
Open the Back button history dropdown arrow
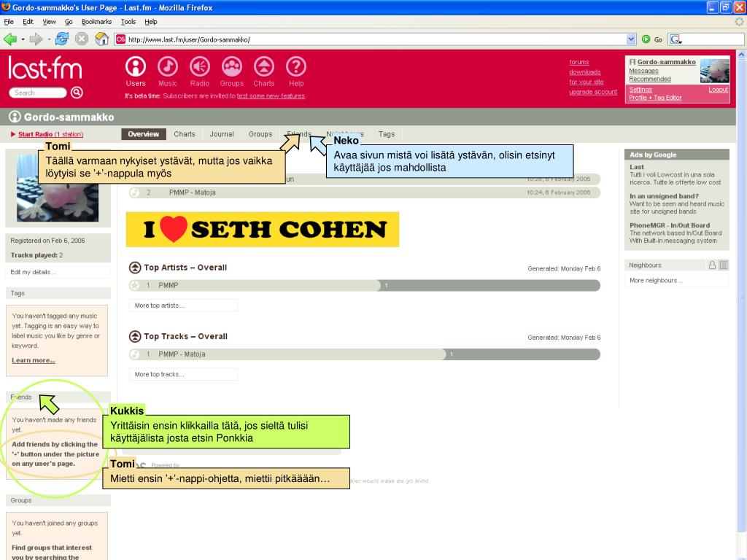[23, 39]
